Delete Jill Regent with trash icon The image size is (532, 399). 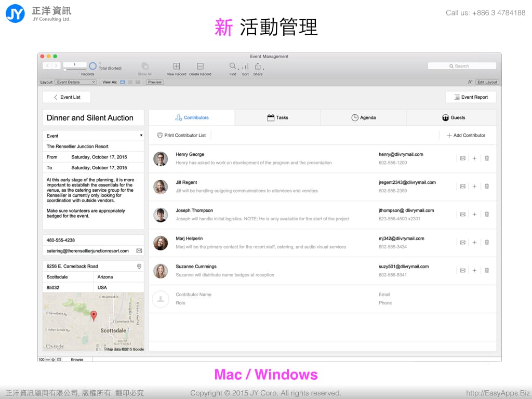[487, 187]
